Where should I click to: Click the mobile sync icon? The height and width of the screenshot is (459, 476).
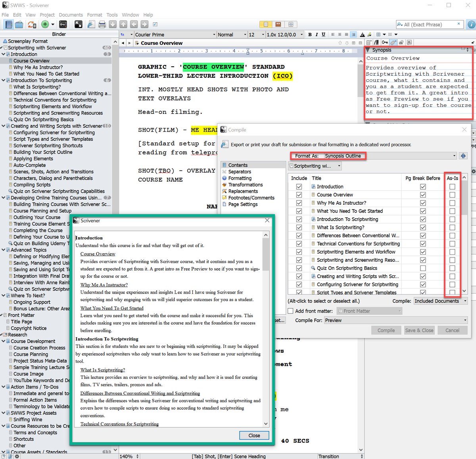(x=32, y=25)
